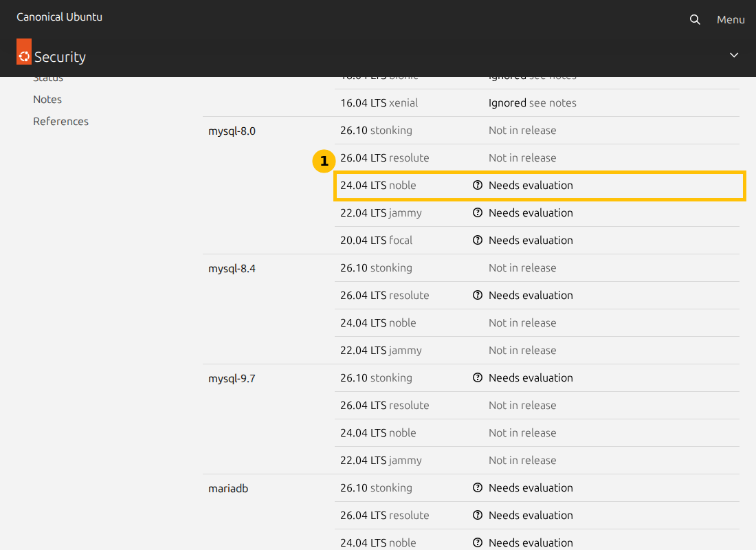Select the mysql-9.7 package name
Viewport: 756px width, 550px height.
(232, 379)
